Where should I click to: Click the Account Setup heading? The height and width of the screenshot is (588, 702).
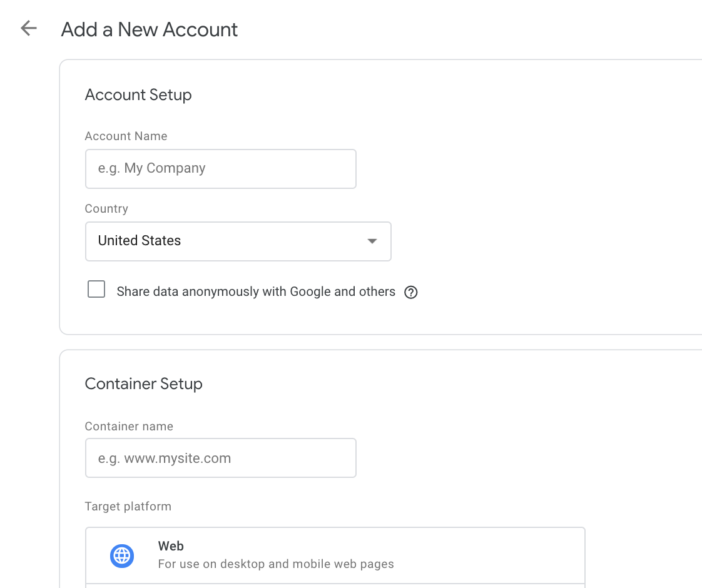click(138, 95)
